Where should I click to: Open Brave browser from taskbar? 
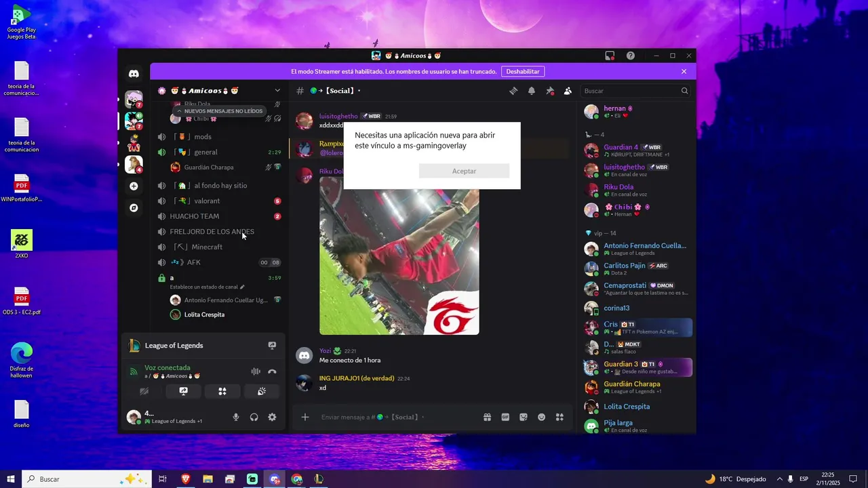[x=186, y=479]
